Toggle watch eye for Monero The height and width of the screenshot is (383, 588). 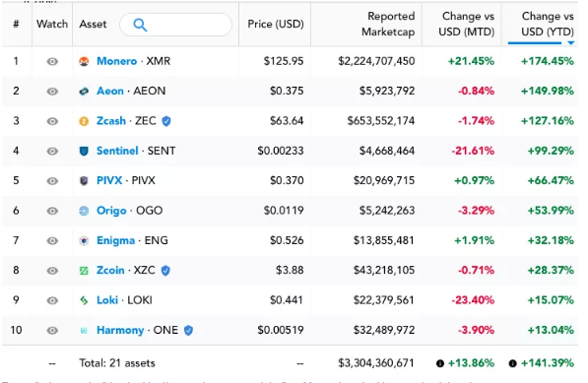[x=52, y=61]
